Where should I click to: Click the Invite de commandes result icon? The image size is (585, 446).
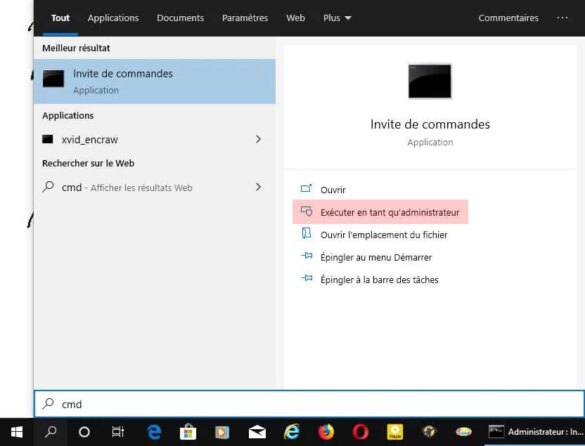53,78
